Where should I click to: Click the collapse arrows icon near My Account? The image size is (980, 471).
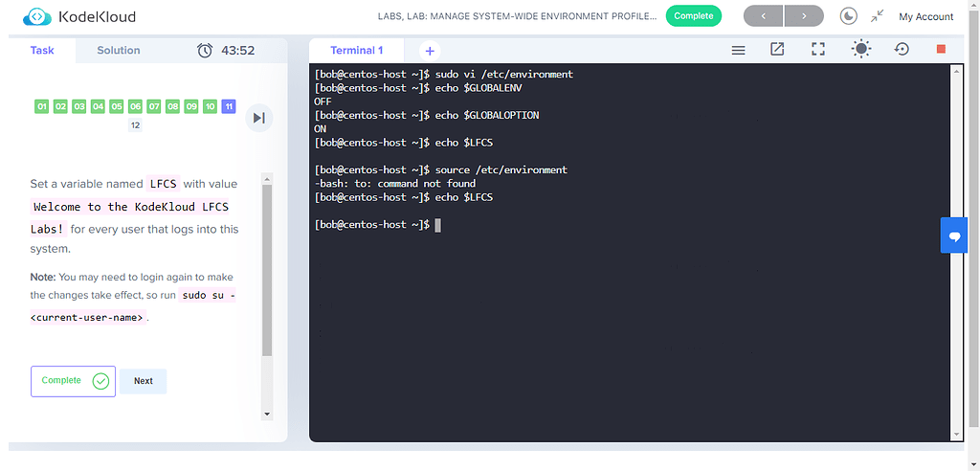878,16
